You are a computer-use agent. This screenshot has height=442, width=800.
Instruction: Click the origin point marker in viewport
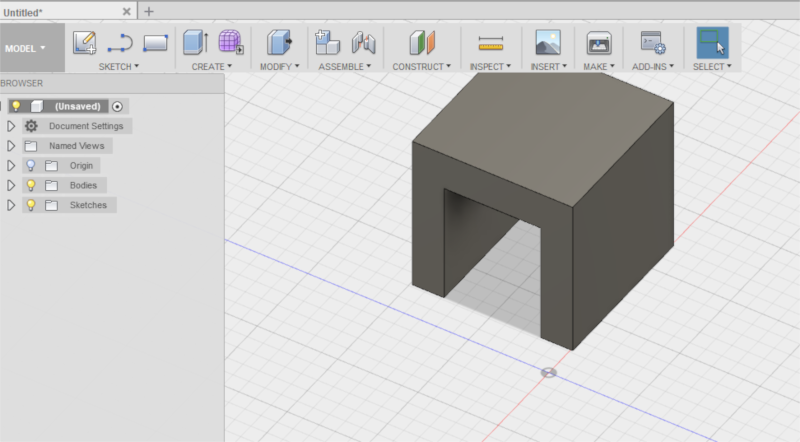click(x=548, y=373)
